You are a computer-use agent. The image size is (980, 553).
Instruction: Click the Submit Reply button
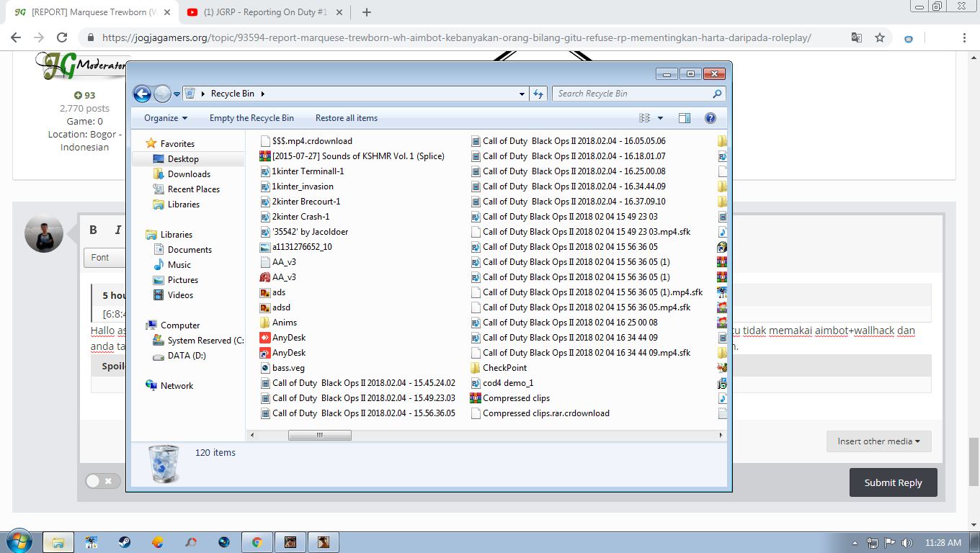[x=894, y=482]
